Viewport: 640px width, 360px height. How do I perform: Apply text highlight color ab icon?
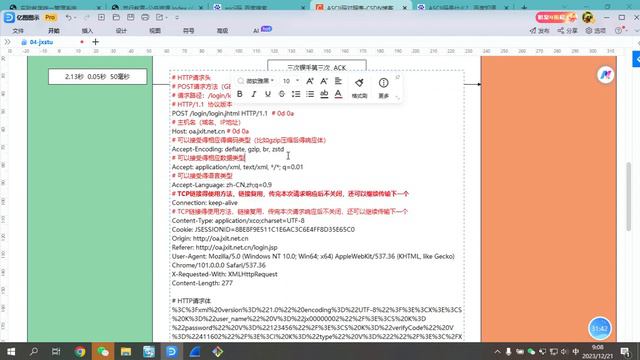[x=324, y=94]
